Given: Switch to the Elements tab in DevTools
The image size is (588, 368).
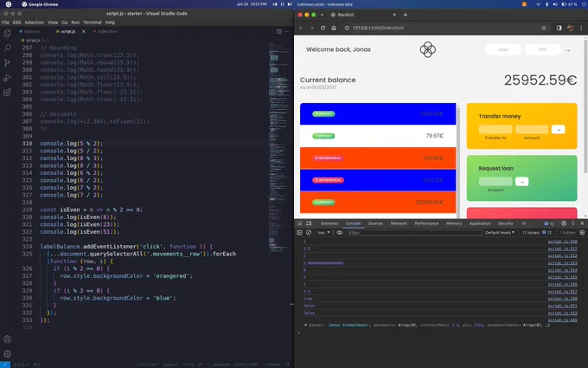Looking at the screenshot, I should 329,223.
